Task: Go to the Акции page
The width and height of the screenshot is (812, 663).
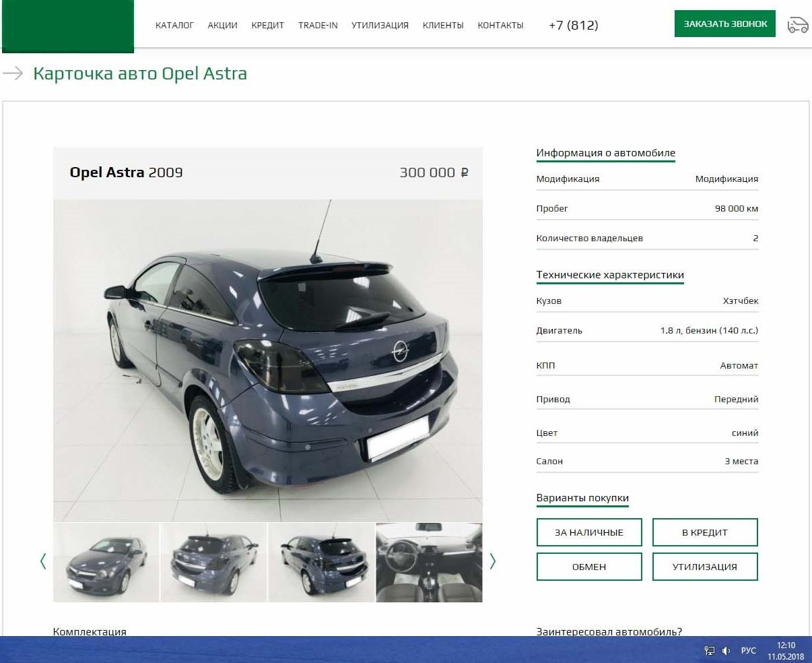Action: pos(222,25)
